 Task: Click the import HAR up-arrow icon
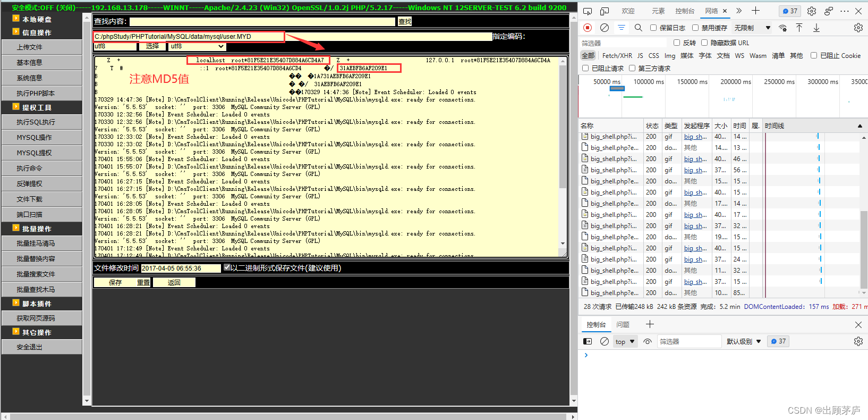pos(799,28)
